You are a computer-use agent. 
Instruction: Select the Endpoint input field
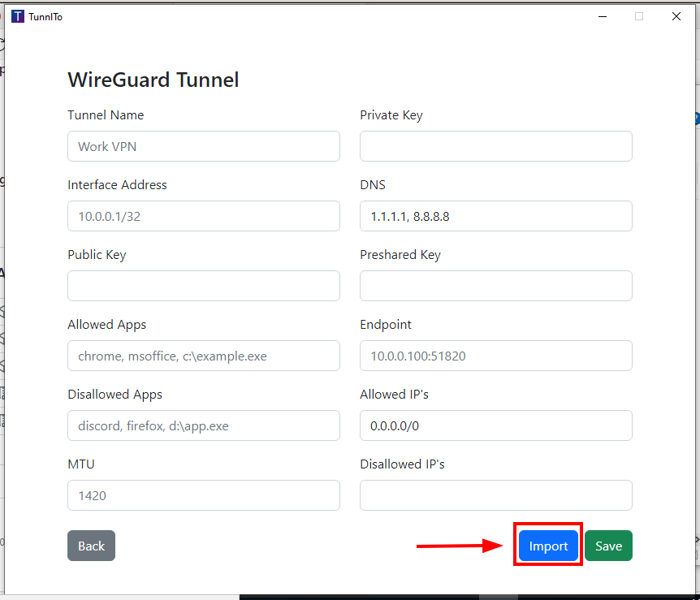495,356
